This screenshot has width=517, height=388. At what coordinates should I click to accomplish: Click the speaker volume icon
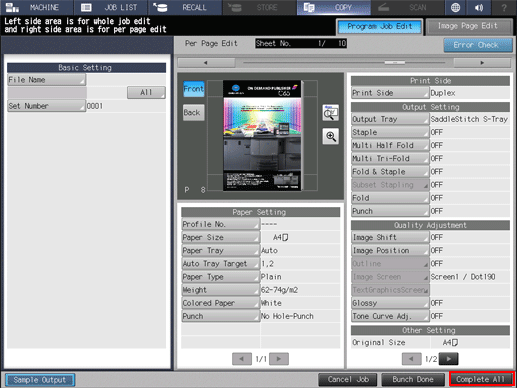click(479, 7)
